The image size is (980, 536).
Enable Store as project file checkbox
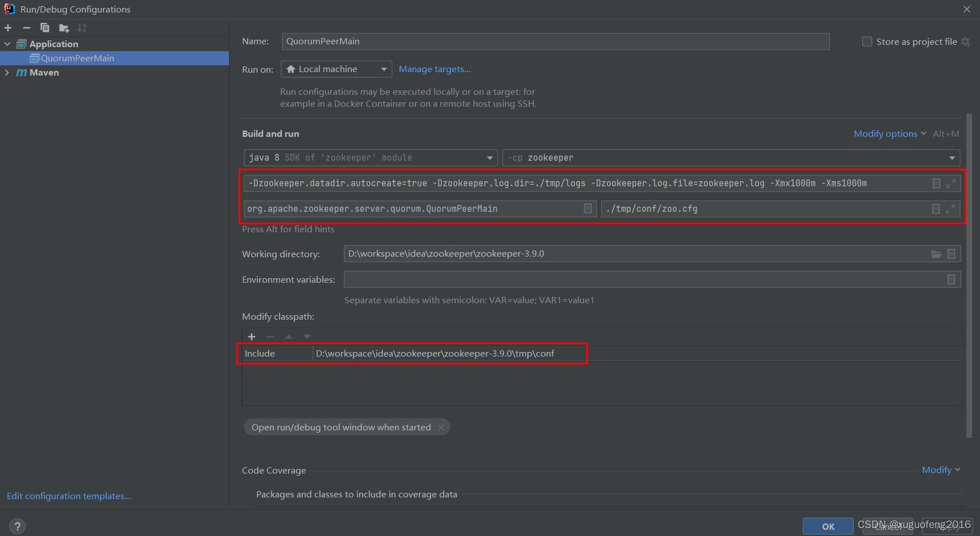(x=867, y=41)
